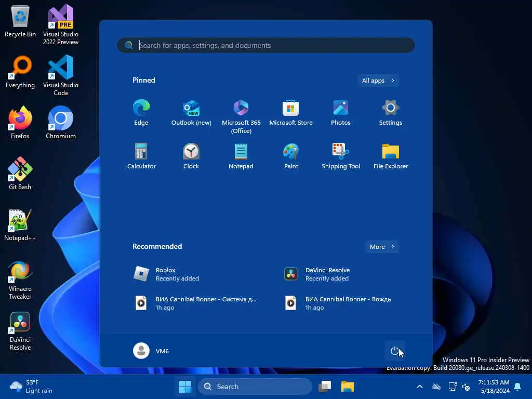Launch Outlook (new) pinned app
The image size is (532, 399).
(191, 113)
